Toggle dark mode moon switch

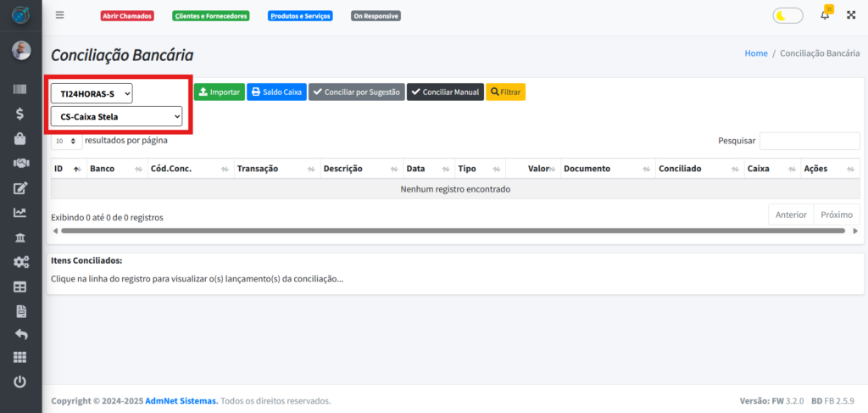click(787, 15)
